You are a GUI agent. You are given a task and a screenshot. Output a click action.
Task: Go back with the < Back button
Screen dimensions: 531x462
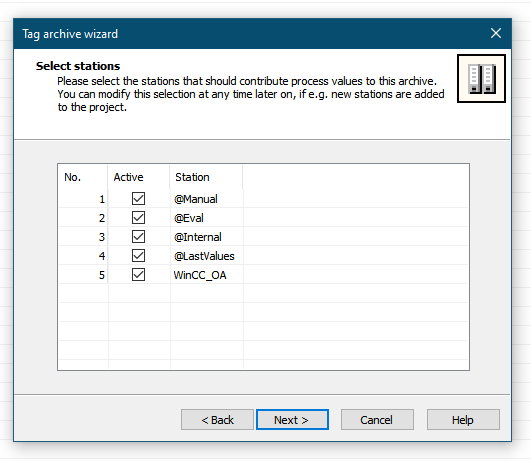click(217, 420)
